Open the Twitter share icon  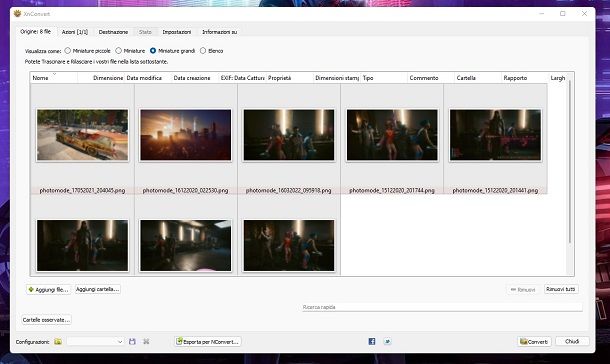[387, 341]
